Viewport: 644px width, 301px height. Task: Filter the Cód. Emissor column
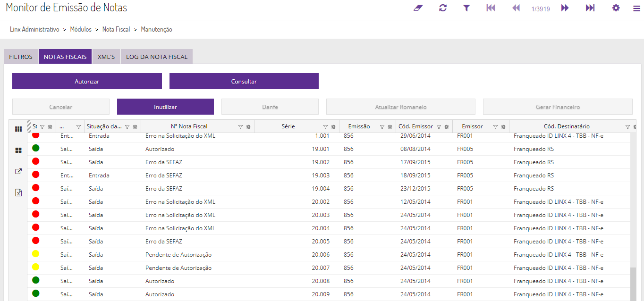tap(439, 127)
